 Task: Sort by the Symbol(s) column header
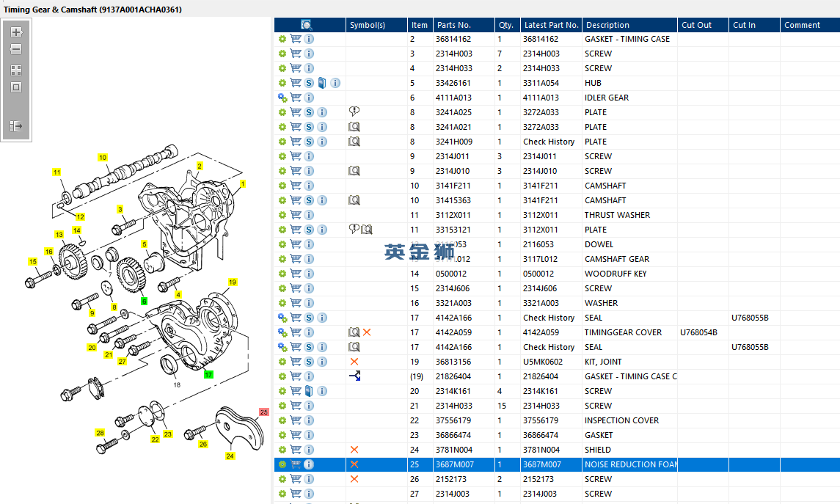click(x=376, y=25)
